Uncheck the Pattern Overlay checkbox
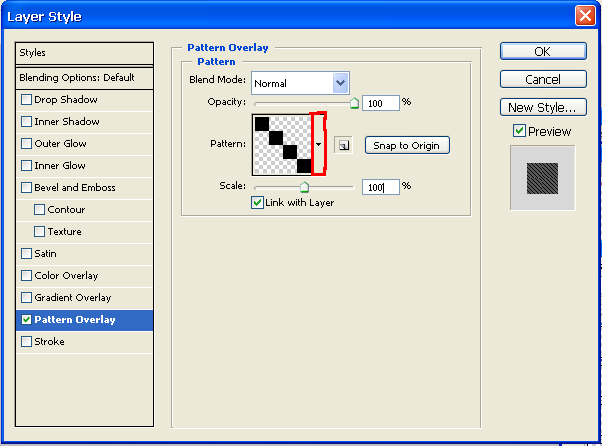602x446 pixels. coord(26,320)
